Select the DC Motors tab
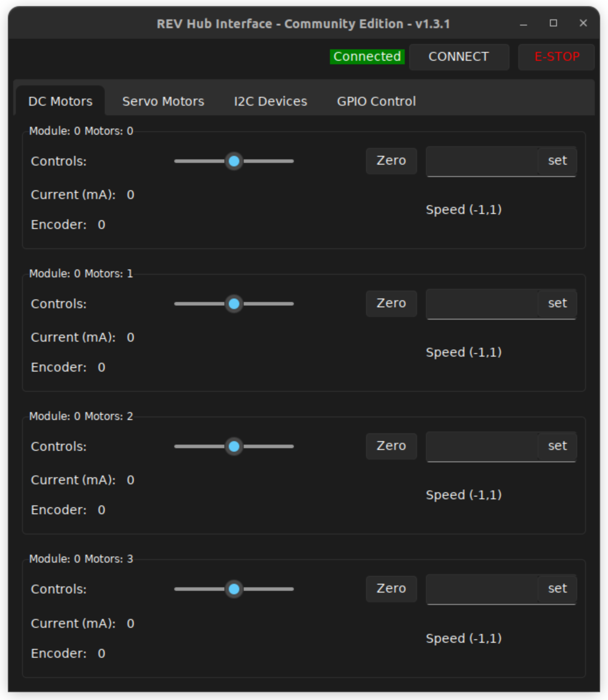The image size is (608, 700). tap(60, 101)
